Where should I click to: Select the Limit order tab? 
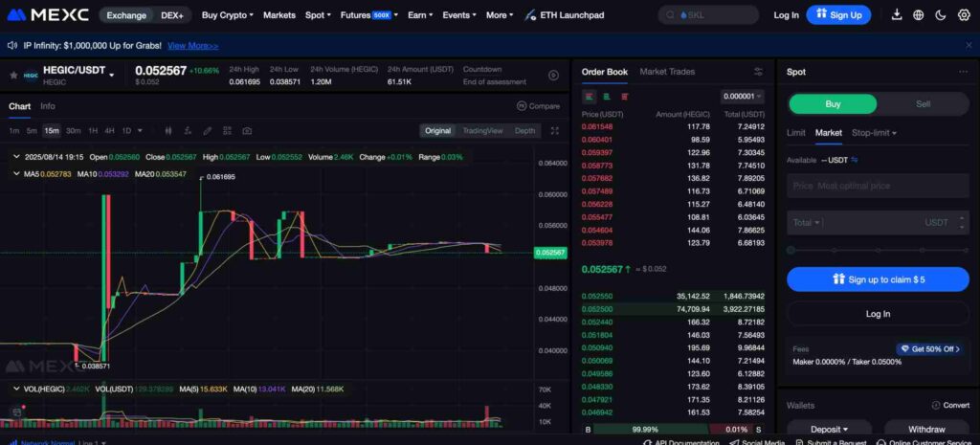coord(795,132)
